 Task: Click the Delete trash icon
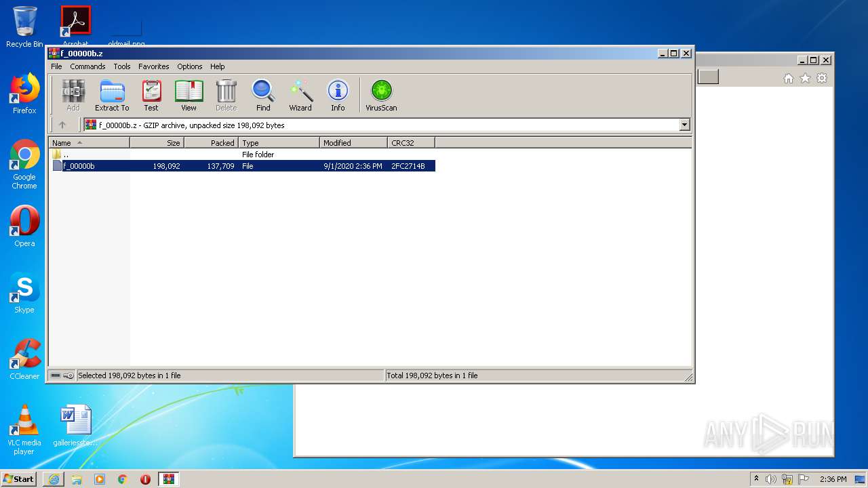click(226, 96)
